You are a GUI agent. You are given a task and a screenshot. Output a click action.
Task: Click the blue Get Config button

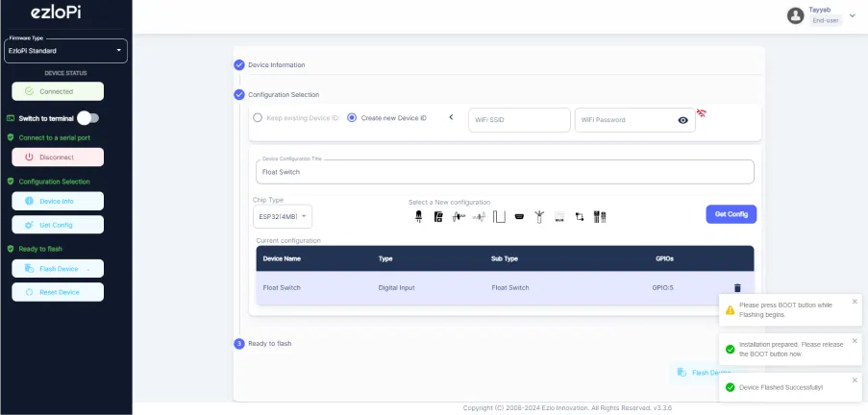[732, 214]
